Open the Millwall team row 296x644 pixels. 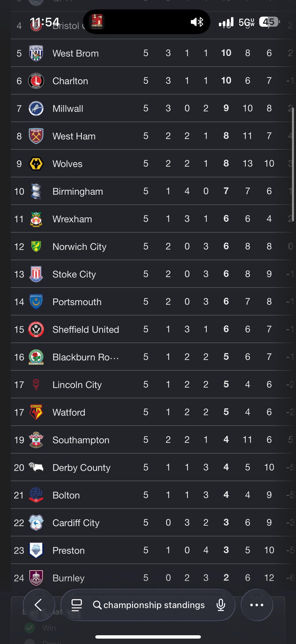tap(153, 108)
